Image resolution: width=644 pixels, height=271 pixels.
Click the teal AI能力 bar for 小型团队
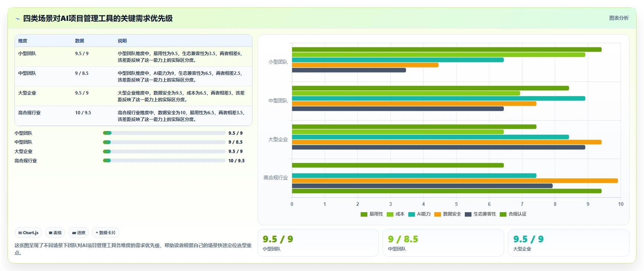coord(398,60)
